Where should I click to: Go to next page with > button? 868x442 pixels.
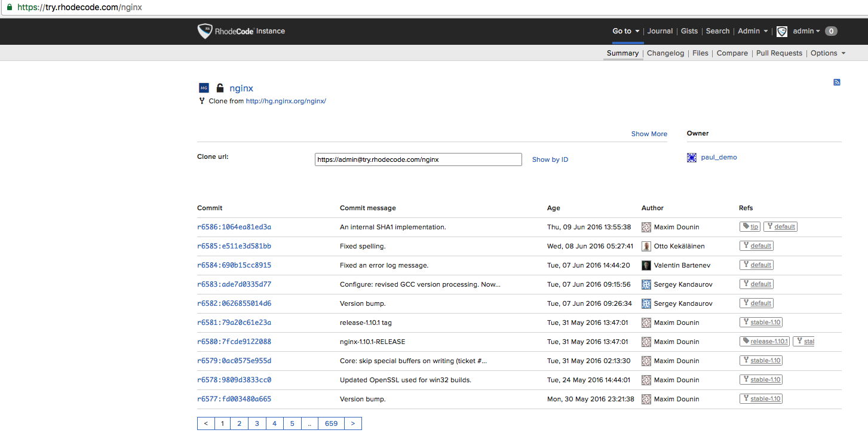coord(353,423)
